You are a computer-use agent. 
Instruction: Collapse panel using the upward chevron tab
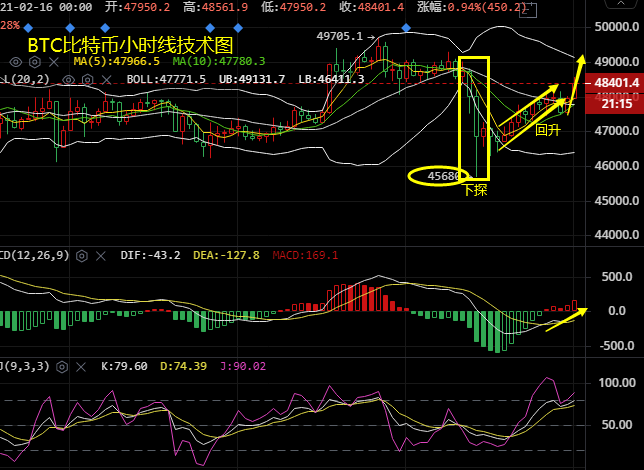tap(620, 4)
